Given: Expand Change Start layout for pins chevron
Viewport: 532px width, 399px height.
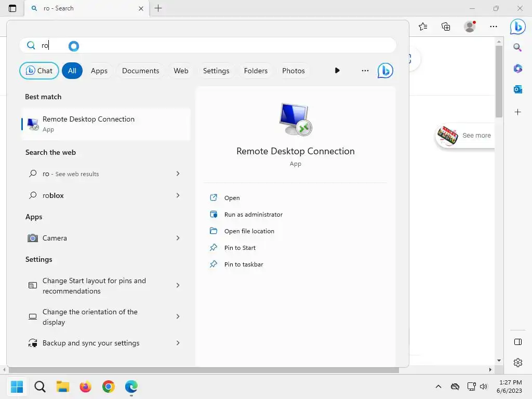Looking at the screenshot, I should [178, 285].
